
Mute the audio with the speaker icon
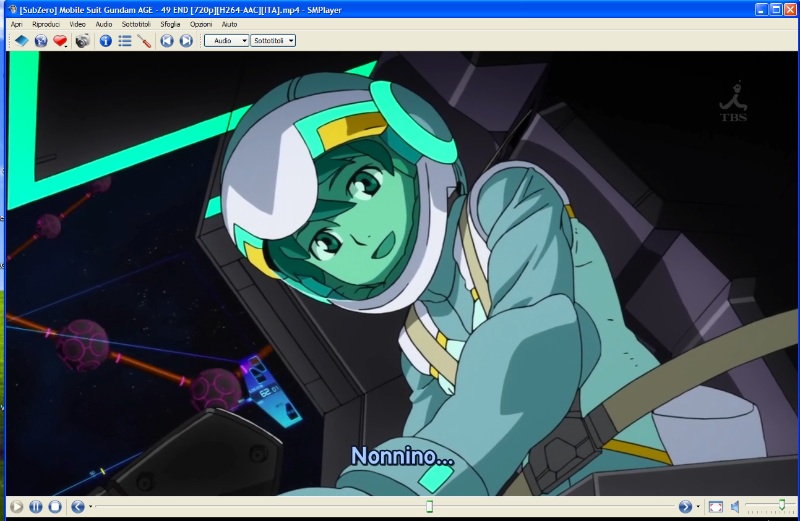(x=734, y=507)
